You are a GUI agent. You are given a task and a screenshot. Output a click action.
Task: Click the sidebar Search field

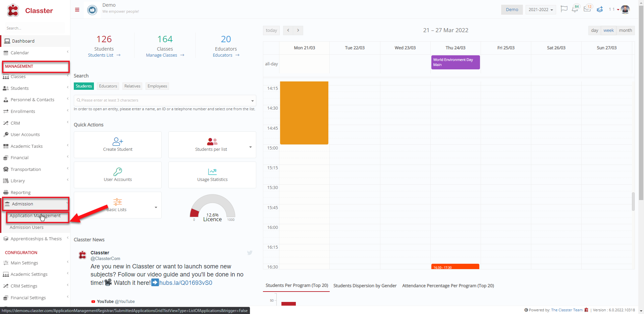point(35,28)
